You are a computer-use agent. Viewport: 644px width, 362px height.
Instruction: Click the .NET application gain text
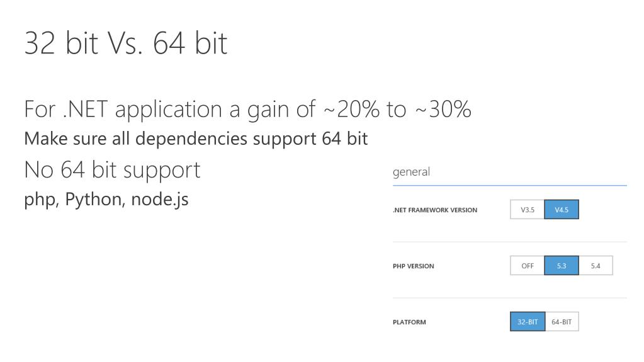[247, 110]
